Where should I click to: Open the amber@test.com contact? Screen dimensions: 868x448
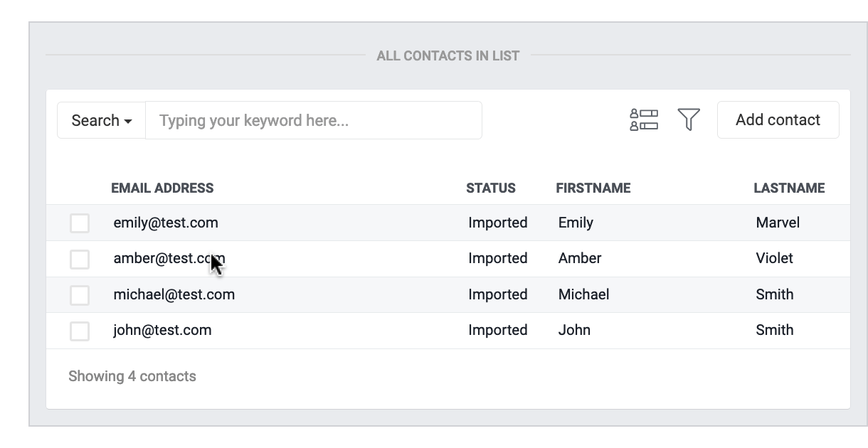click(169, 259)
